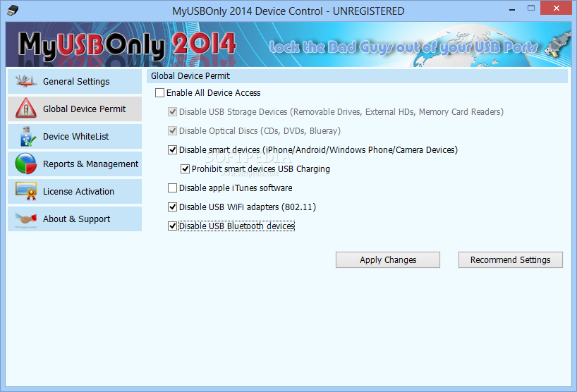Click the USB stick Device WhiteList icon
Screen dimensions: 577x392
[x=28, y=137]
